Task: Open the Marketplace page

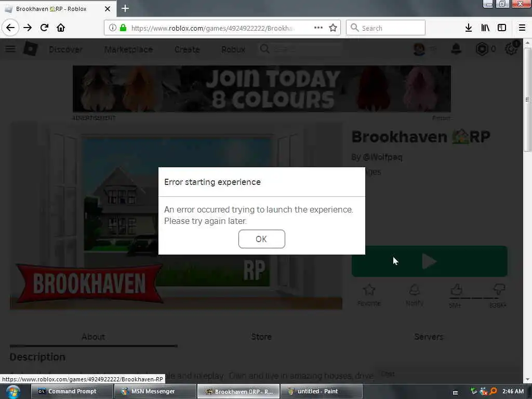Action: (129, 49)
